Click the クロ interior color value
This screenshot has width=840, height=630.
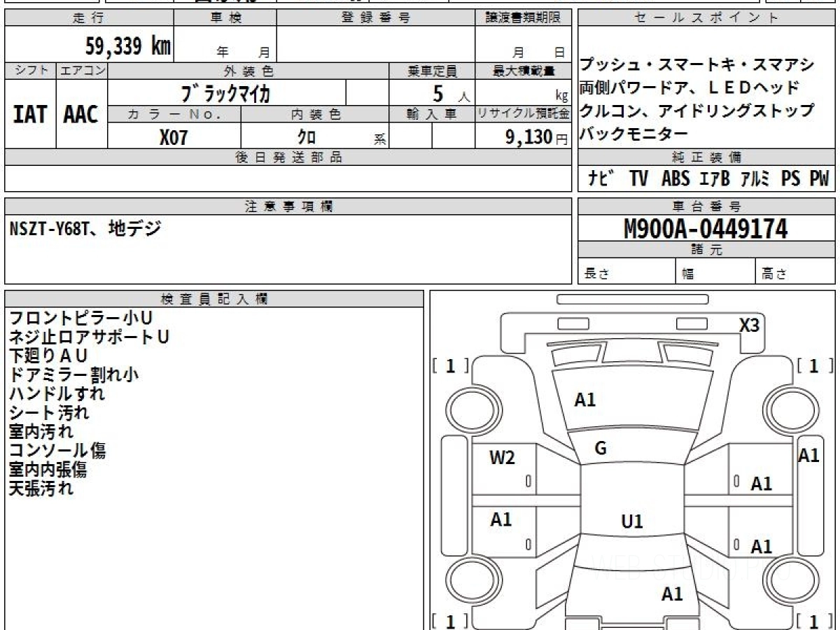click(x=307, y=137)
